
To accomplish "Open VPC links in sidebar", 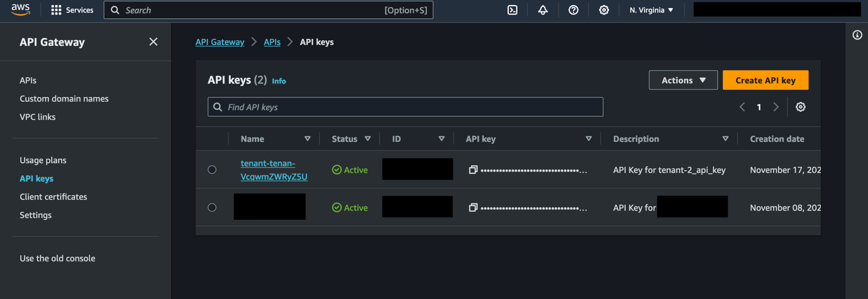I will tap(38, 117).
